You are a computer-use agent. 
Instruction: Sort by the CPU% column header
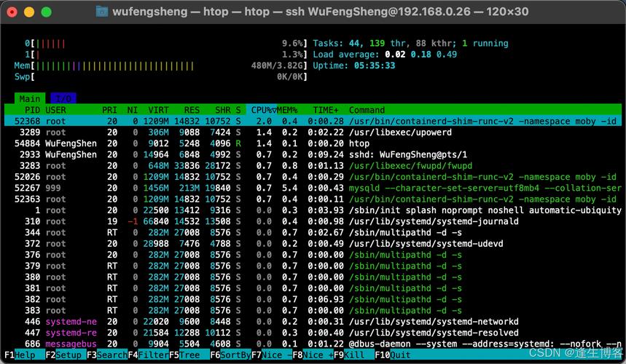coord(263,110)
